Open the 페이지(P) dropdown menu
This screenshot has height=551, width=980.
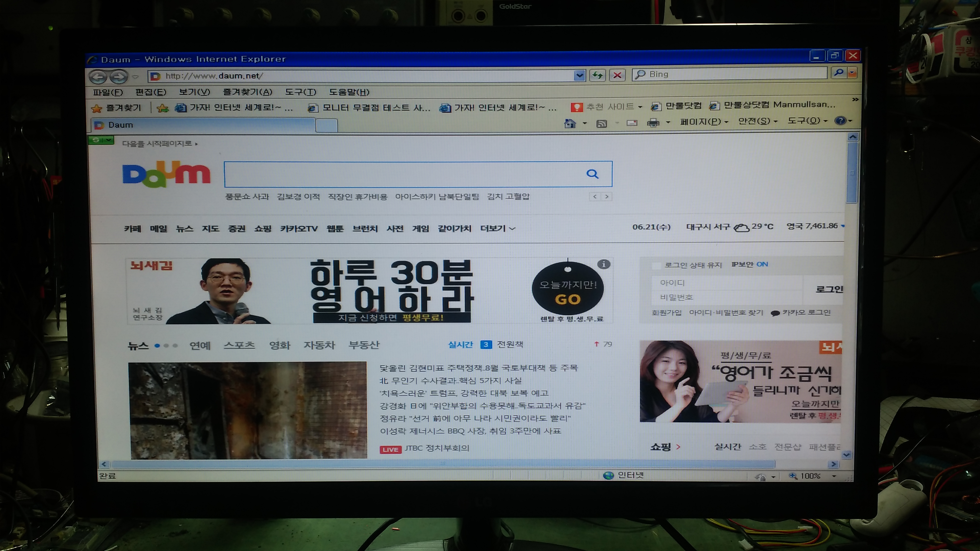pyautogui.click(x=704, y=122)
